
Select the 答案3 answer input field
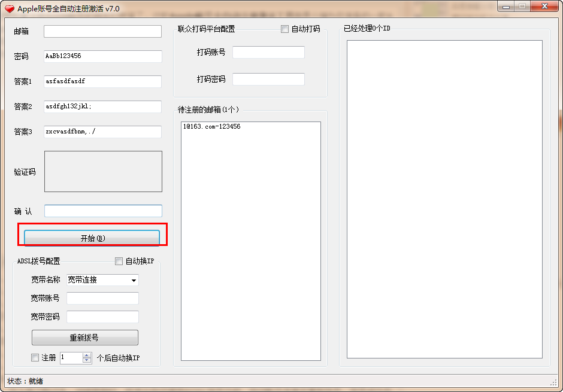(x=102, y=132)
